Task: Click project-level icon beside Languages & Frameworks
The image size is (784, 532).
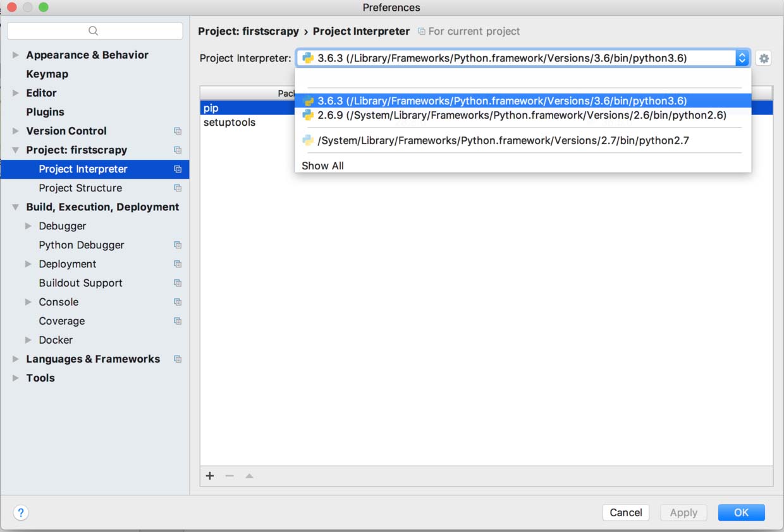Action: coord(178,359)
